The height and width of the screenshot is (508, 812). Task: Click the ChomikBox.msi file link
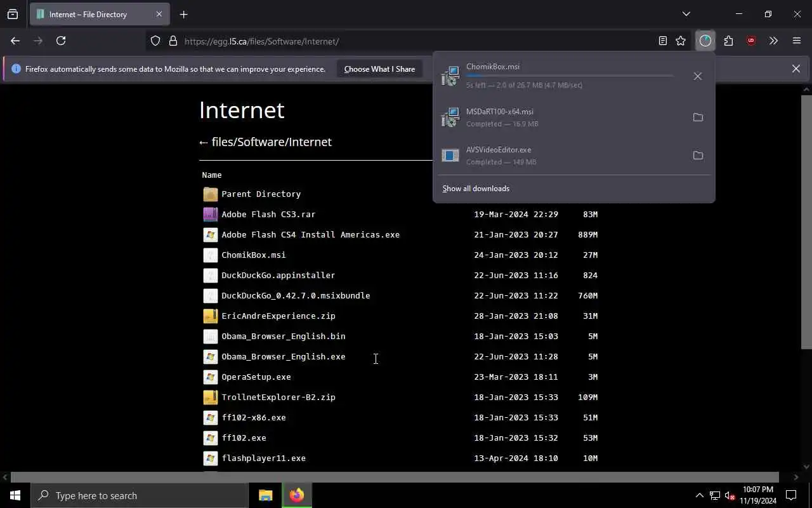[x=254, y=255]
